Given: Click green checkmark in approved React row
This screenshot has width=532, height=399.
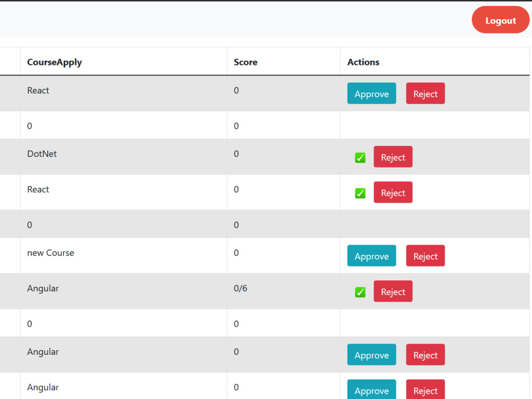Looking at the screenshot, I should click(360, 193).
